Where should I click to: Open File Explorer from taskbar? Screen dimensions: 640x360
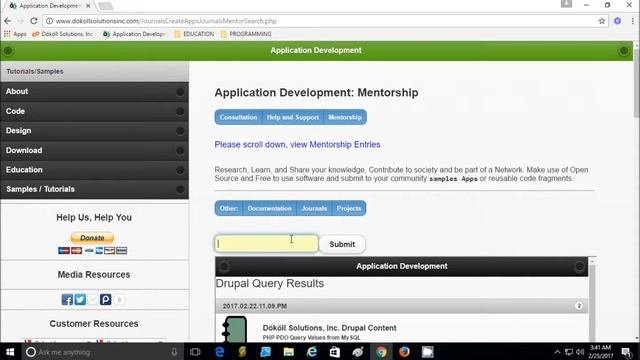289,352
